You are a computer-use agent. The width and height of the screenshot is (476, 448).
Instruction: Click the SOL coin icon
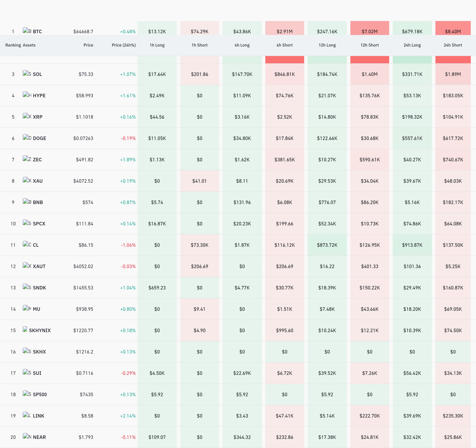[27, 73]
